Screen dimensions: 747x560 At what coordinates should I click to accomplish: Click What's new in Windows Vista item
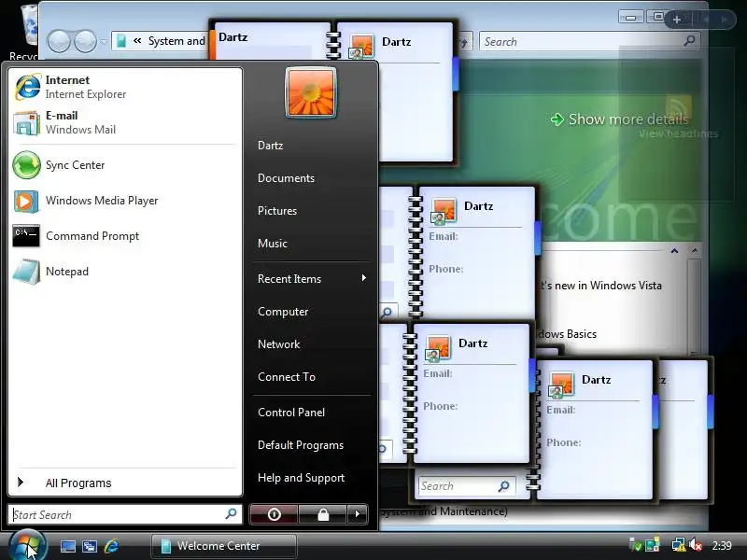(600, 286)
